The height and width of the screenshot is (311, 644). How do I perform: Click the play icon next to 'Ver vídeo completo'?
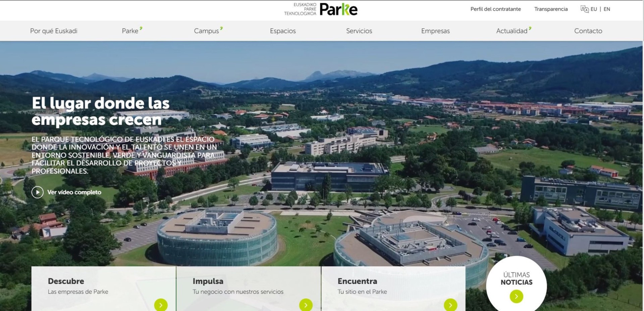pos(38,192)
